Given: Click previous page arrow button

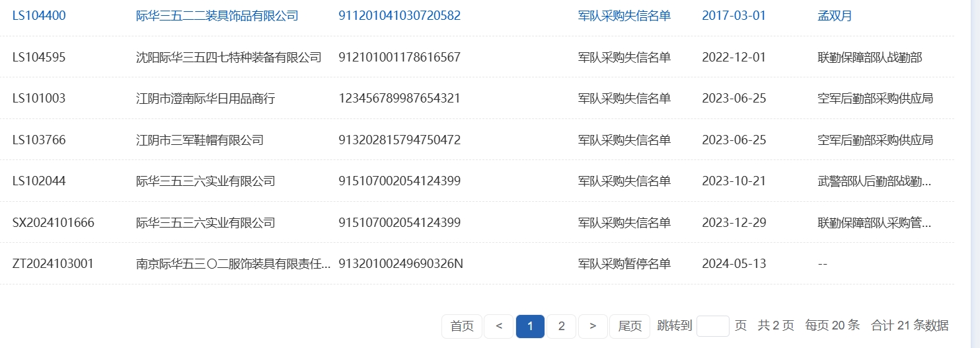Looking at the screenshot, I should 499,326.
